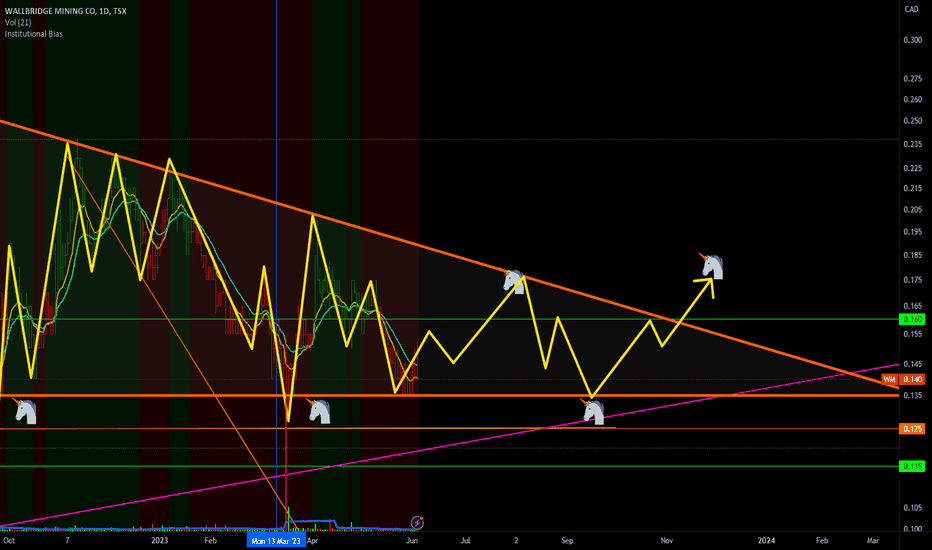Click the 0.185 price axis value

pos(912,255)
